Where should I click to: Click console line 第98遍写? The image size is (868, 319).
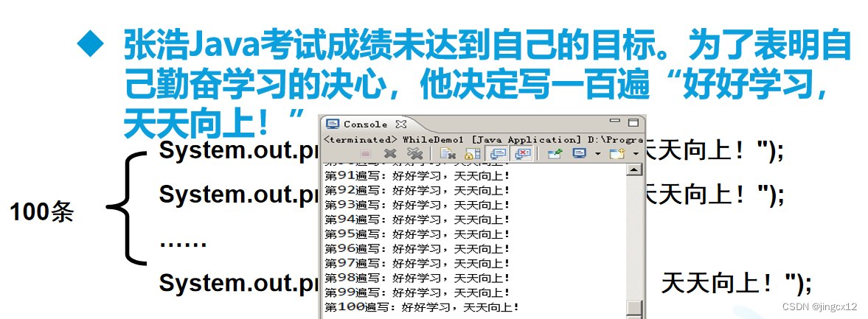tap(416, 278)
